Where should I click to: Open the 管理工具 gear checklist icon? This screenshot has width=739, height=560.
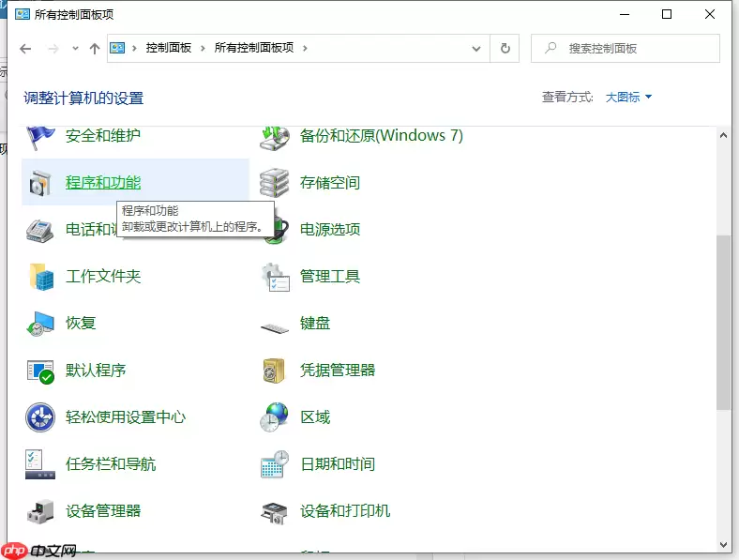pyautogui.click(x=275, y=277)
